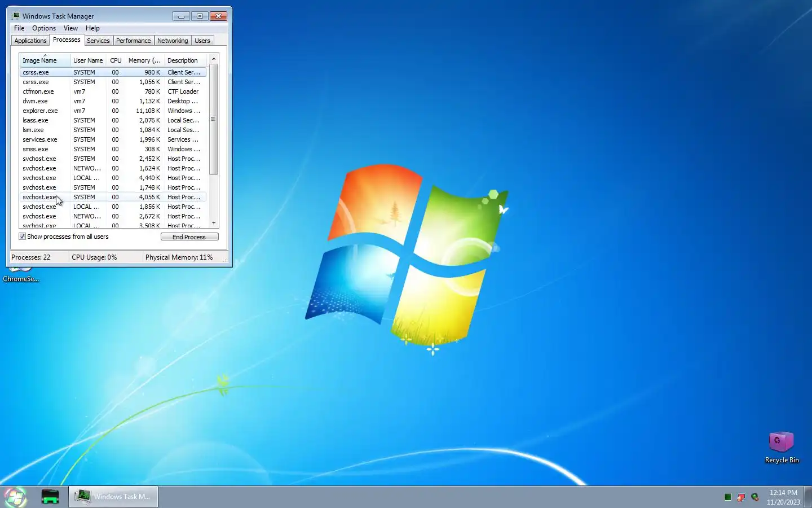Select the ctfmon.exe process
The height and width of the screenshot is (508, 812).
pyautogui.click(x=113, y=91)
